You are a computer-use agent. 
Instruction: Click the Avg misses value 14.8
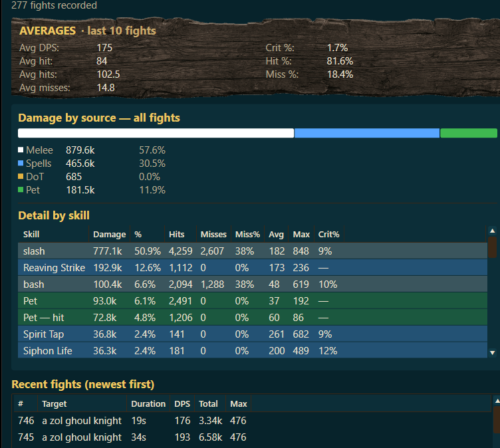point(106,88)
